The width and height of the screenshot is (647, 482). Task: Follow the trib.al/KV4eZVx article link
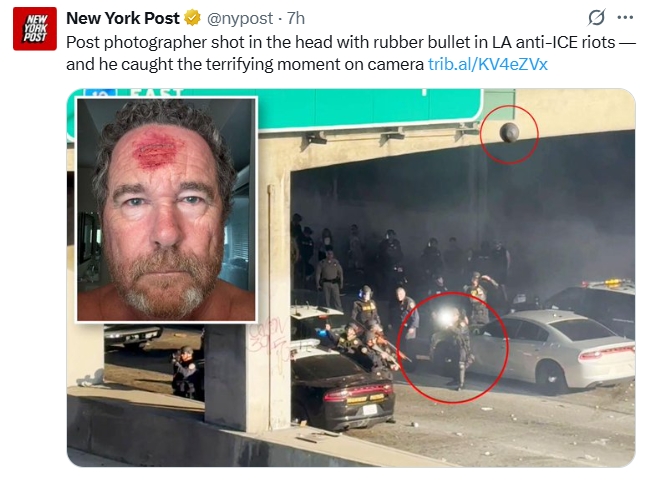click(x=488, y=64)
